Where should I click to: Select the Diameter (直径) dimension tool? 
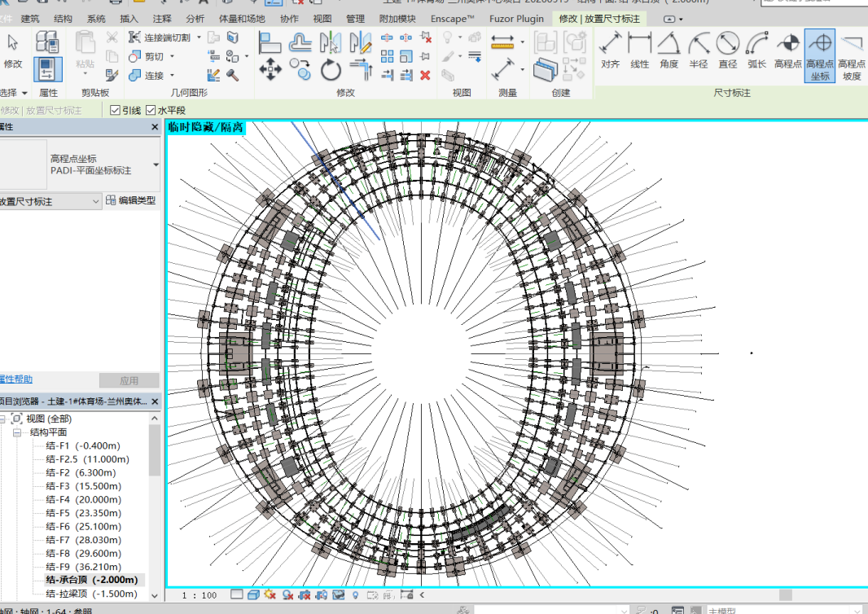pos(728,50)
